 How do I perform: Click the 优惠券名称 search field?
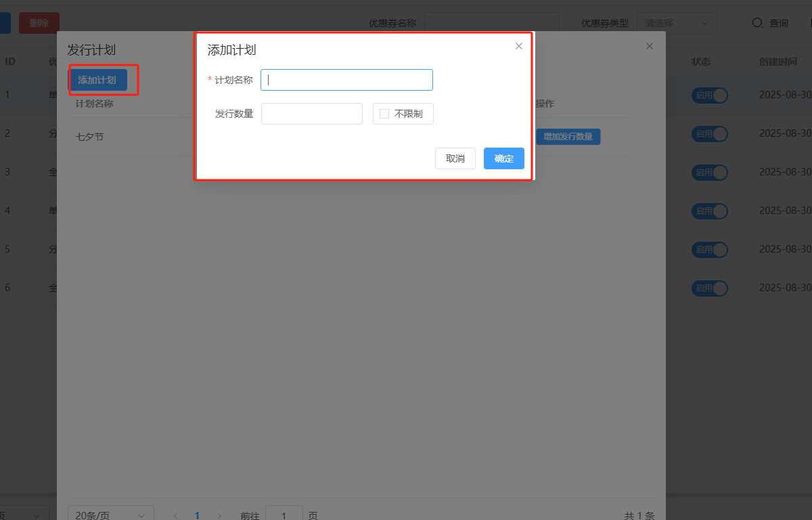tap(492, 23)
